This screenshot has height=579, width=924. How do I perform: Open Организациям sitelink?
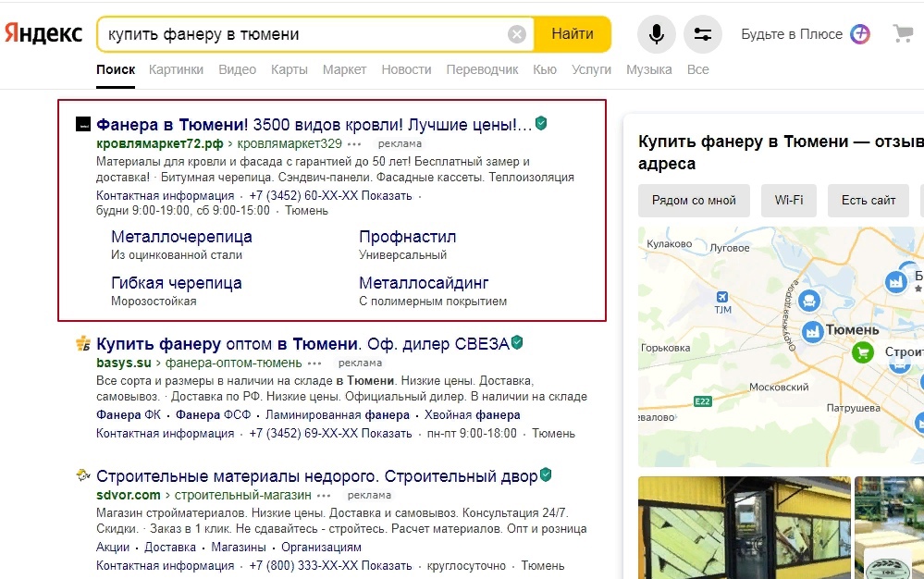click(321, 548)
